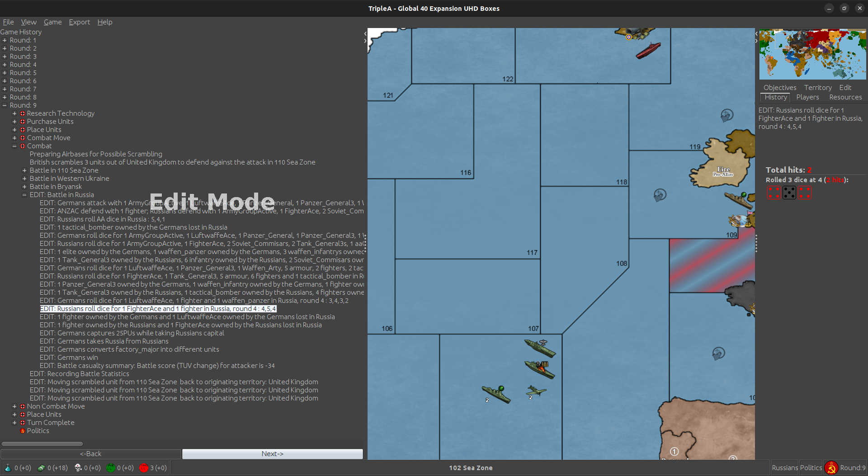Screen dimensions: 868x476
Task: Click the green AR resource icon
Action: tap(111, 468)
